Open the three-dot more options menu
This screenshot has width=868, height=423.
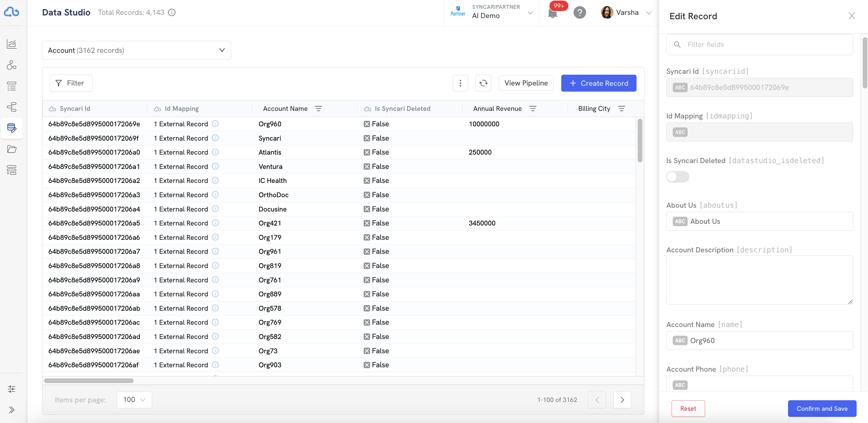[x=460, y=83]
